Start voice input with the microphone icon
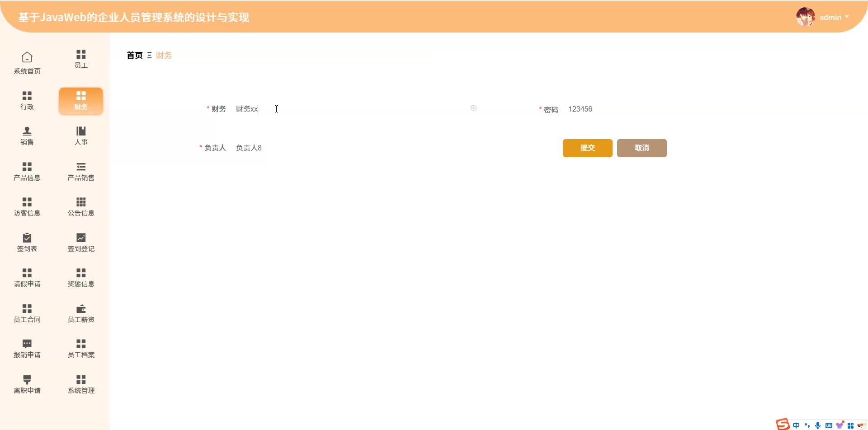Viewport: 868px width, 430px height. click(818, 425)
